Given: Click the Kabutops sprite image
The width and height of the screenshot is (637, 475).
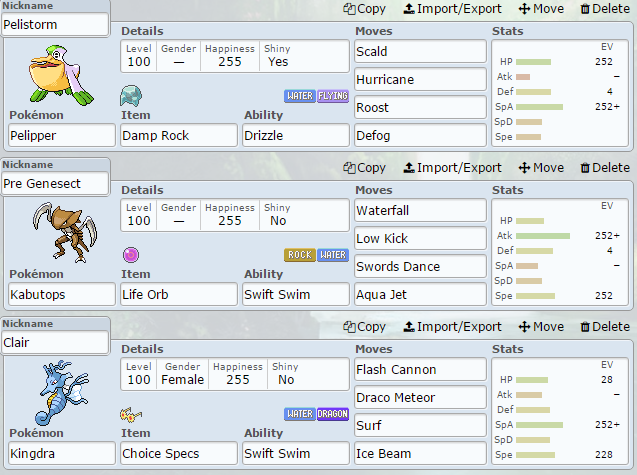Looking at the screenshot, I should 65,232.
